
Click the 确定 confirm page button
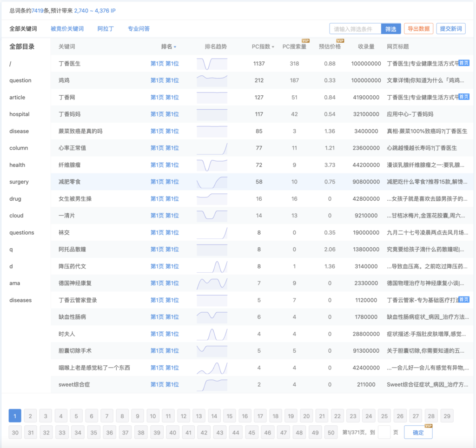tap(418, 433)
